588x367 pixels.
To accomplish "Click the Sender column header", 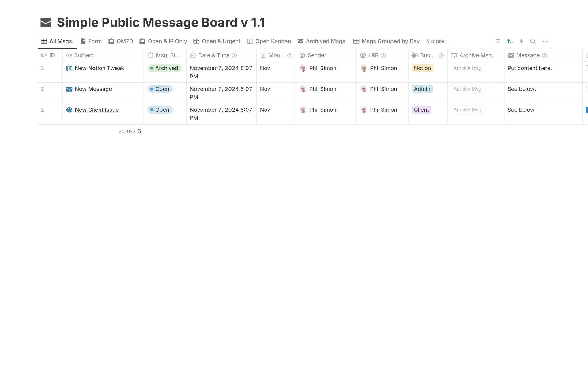I will 326,55.
